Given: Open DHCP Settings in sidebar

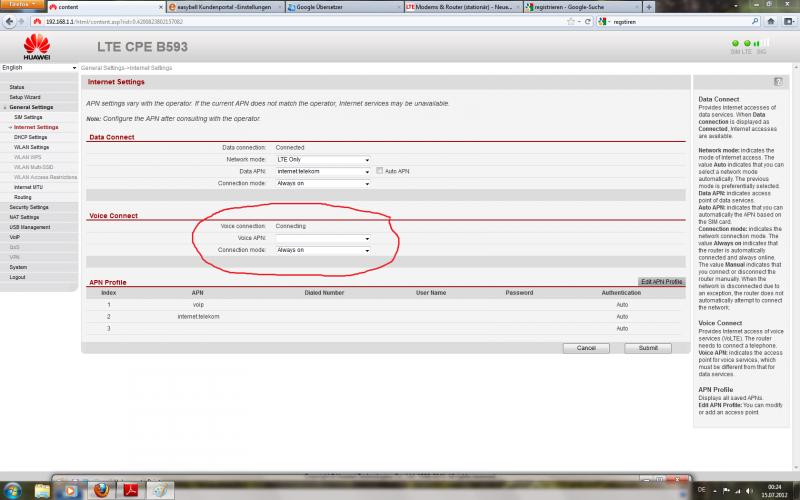Looking at the screenshot, I should [x=31, y=137].
